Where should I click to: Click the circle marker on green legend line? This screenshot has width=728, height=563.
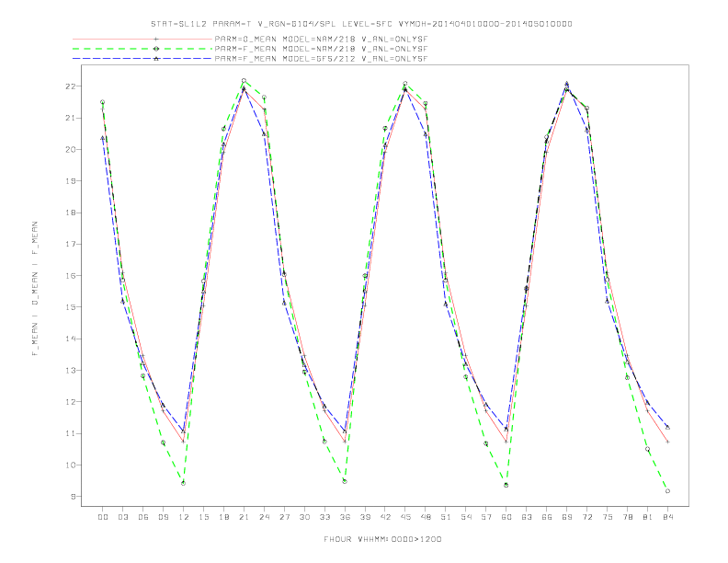156,49
